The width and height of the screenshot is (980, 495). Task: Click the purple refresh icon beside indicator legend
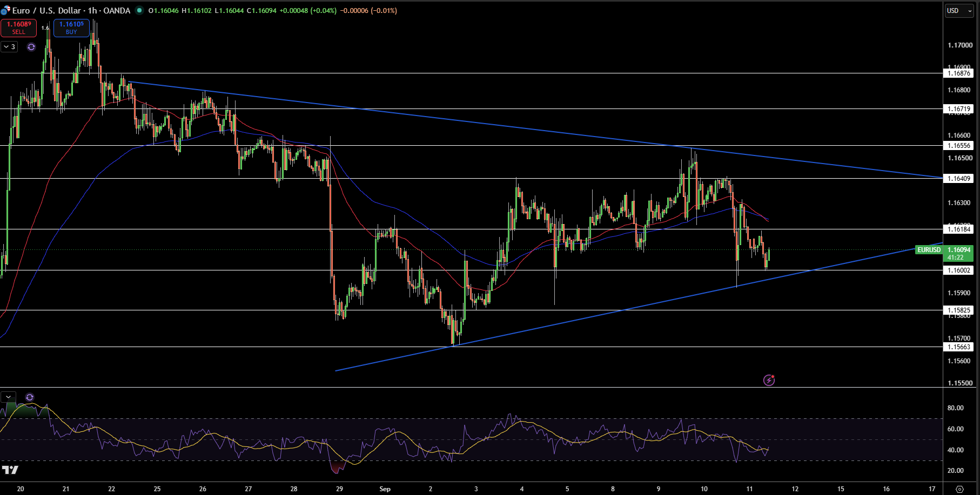[x=31, y=47]
